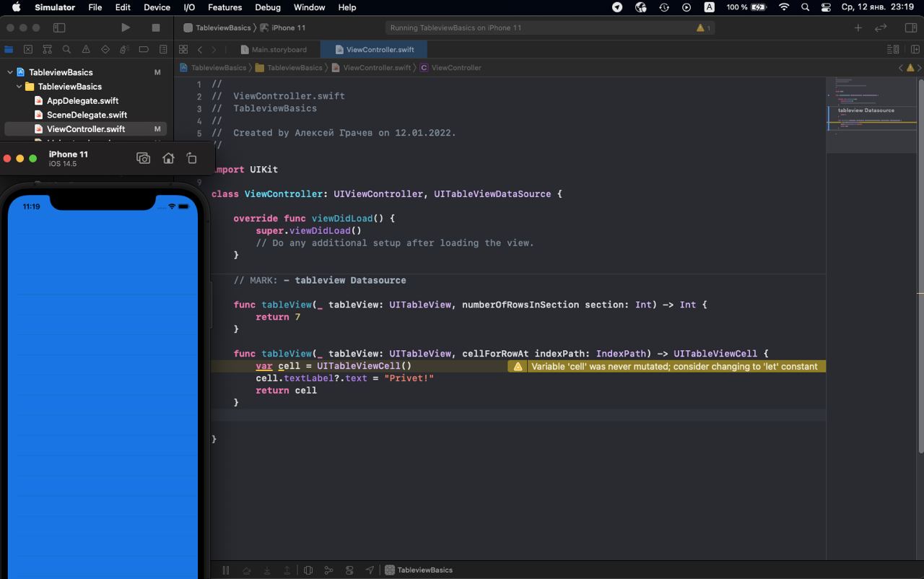Click the warning count in the activity bar
Viewport: 924px width, 579px height.
pyautogui.click(x=703, y=27)
